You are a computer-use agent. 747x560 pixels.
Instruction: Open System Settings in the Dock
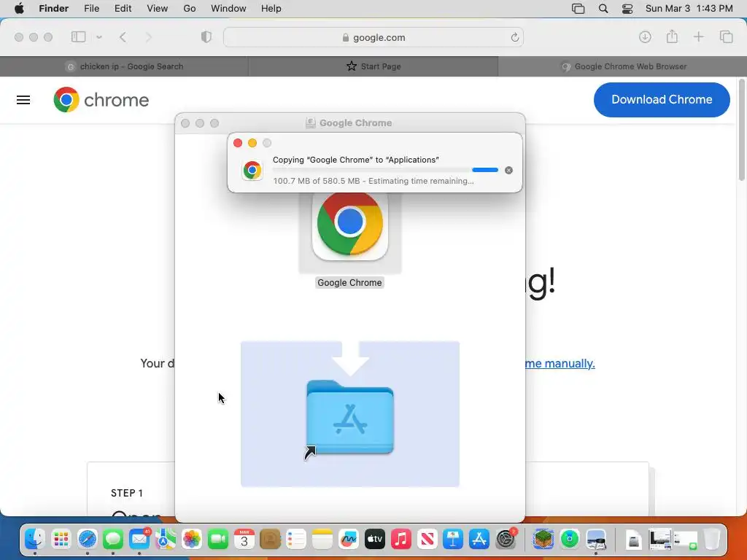point(505,539)
